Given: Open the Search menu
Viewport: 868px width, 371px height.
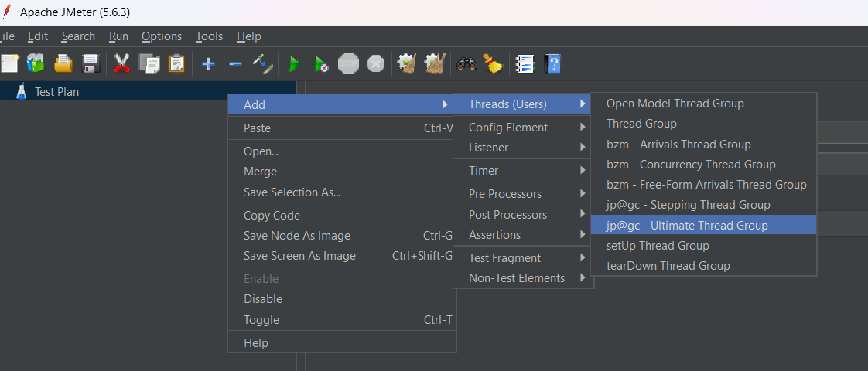Looking at the screenshot, I should (78, 36).
